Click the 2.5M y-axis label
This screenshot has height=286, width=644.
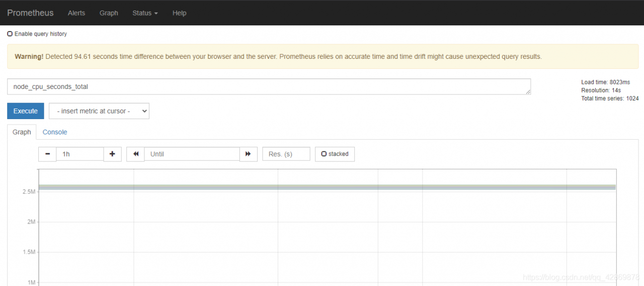pos(29,192)
